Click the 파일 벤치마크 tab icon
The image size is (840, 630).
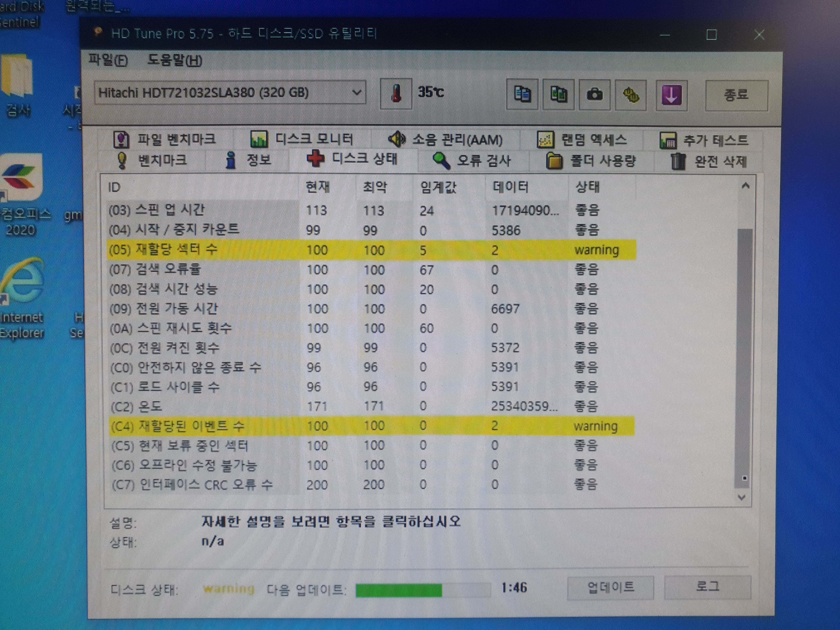point(121,140)
